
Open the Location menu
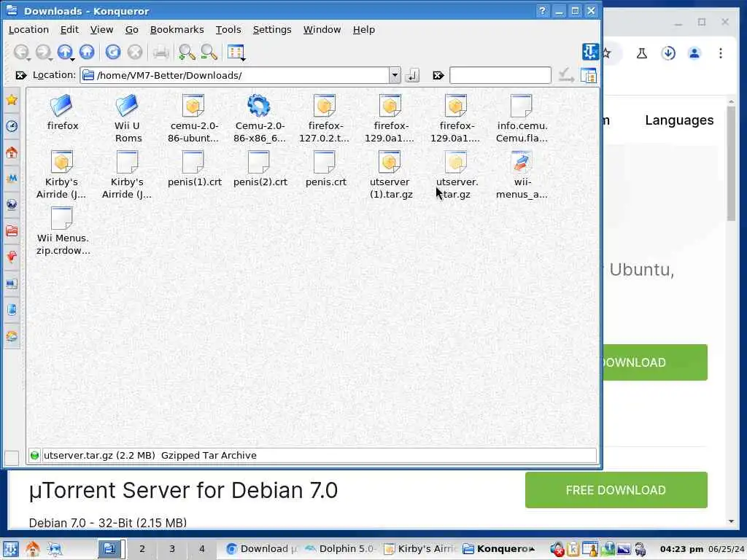pyautogui.click(x=28, y=29)
